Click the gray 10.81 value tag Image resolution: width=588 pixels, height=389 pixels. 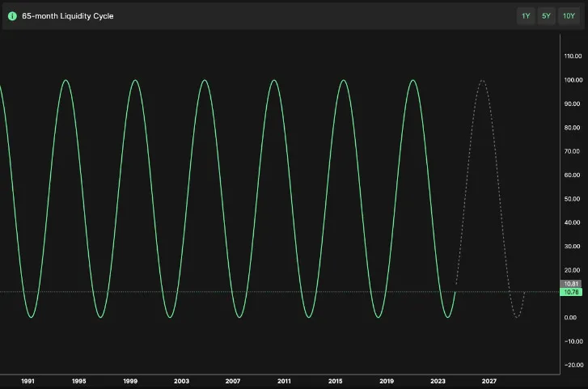pyautogui.click(x=570, y=284)
